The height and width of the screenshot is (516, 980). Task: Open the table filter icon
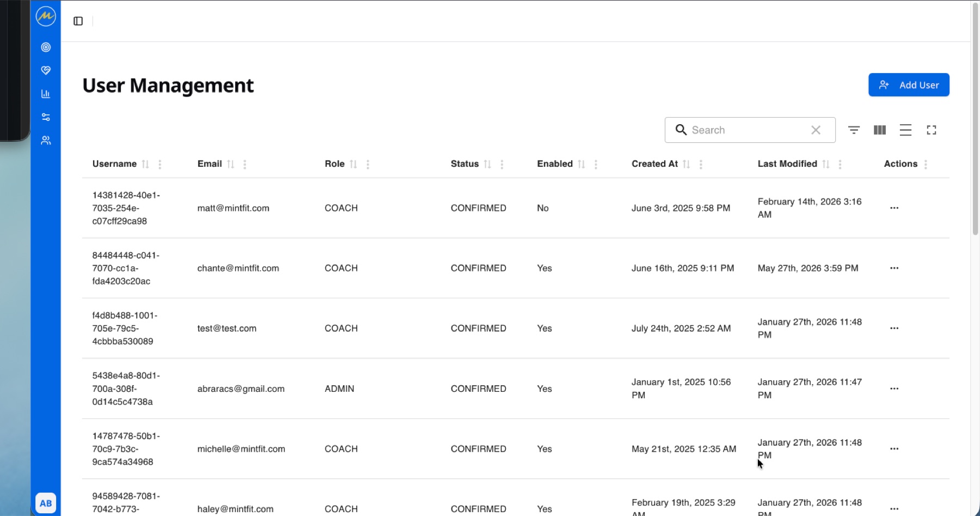coord(854,130)
